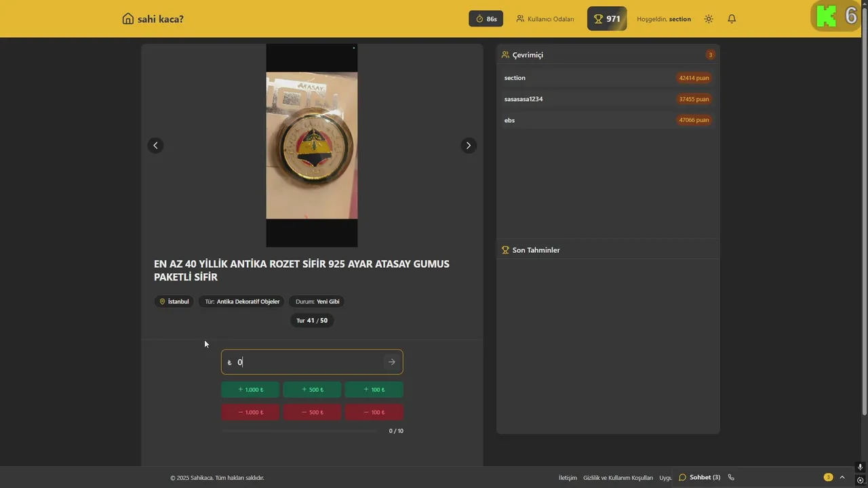This screenshot has height=488, width=868.
Task: Click the guess progress bar
Action: 300,431
